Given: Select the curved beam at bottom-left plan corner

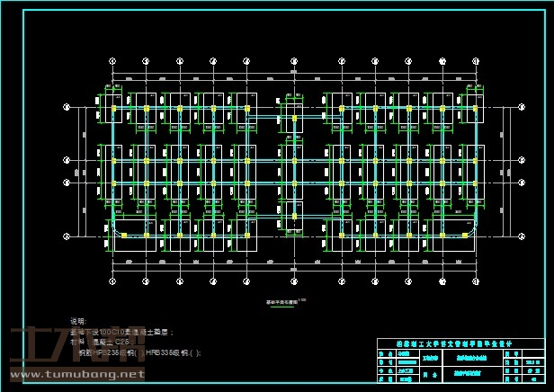Looking at the screenshot, I should (x=115, y=230).
